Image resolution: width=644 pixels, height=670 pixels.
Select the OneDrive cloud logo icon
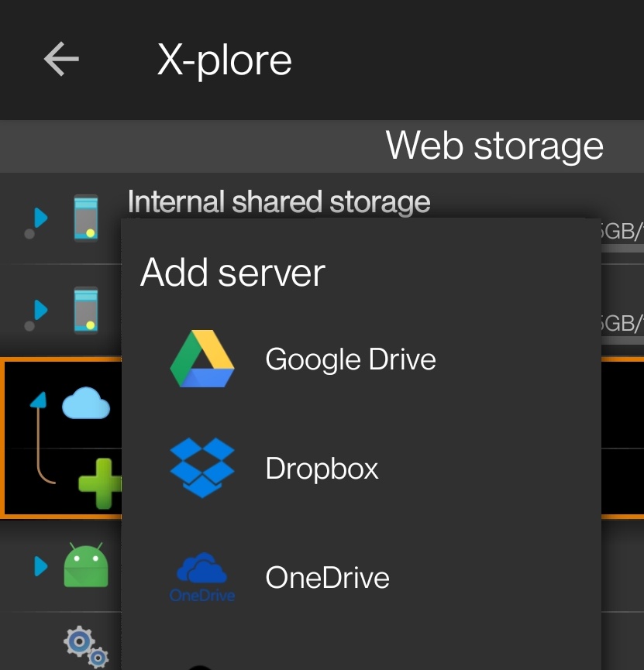point(201,577)
